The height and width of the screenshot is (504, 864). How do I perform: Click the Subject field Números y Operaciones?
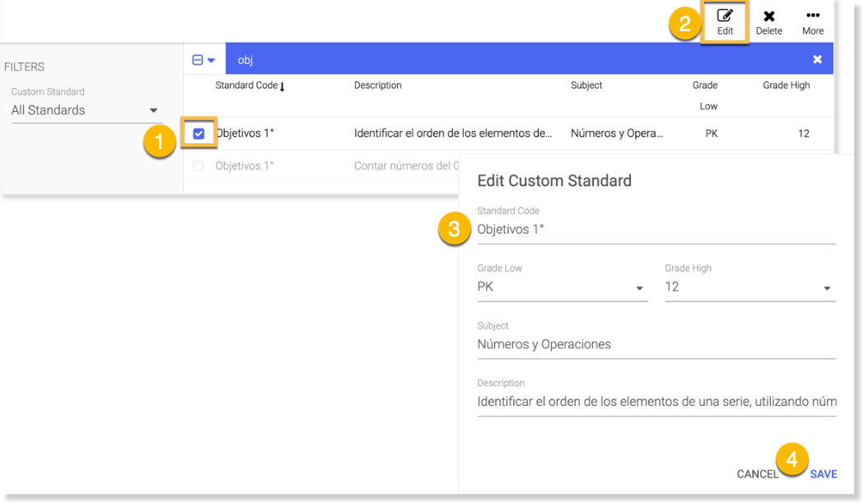tap(656, 344)
